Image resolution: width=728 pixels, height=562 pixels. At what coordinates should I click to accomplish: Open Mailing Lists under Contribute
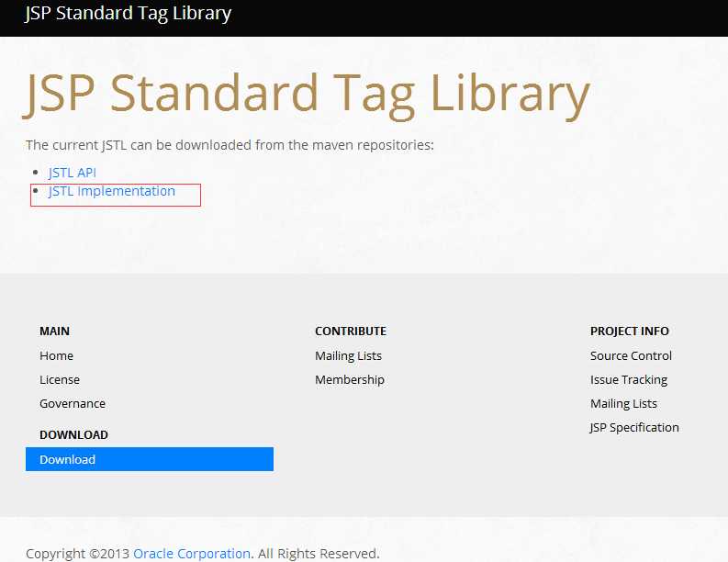pos(348,355)
